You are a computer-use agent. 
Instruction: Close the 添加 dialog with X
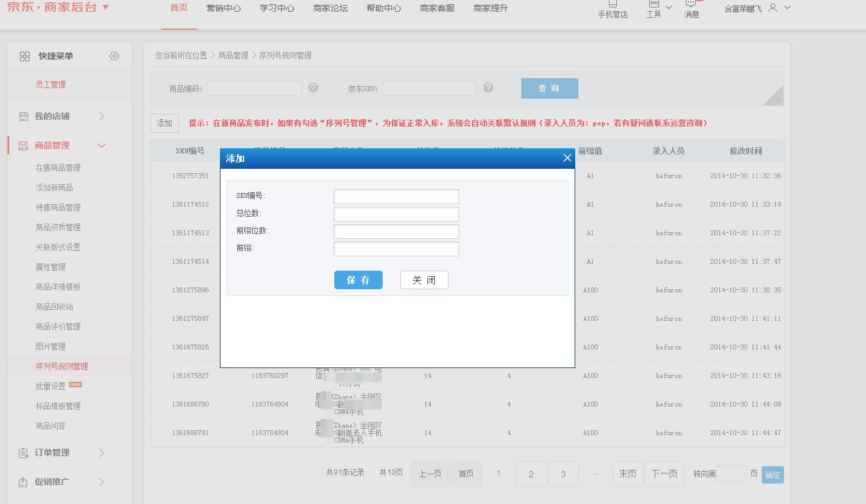point(567,158)
